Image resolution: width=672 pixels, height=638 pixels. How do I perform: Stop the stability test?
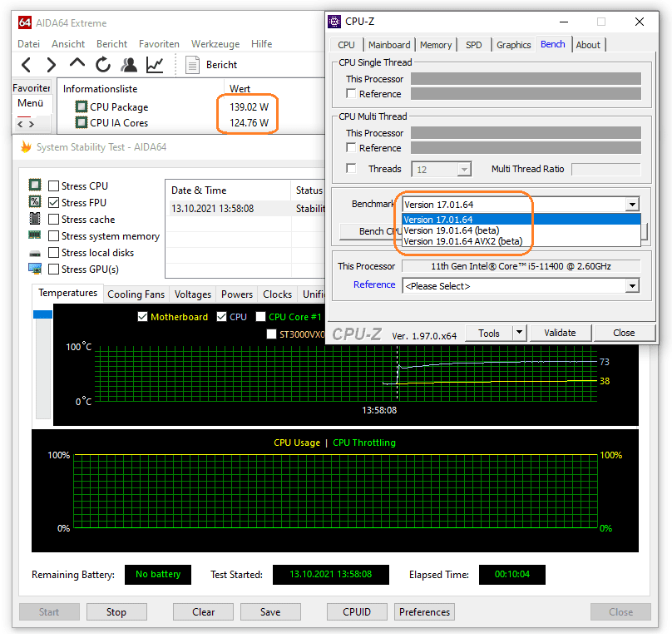click(116, 612)
